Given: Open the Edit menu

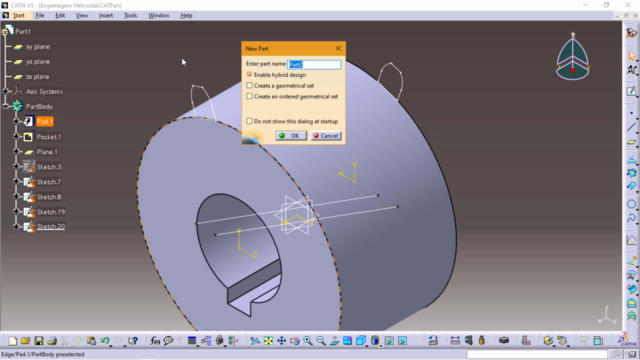Looking at the screenshot, I should [60, 16].
